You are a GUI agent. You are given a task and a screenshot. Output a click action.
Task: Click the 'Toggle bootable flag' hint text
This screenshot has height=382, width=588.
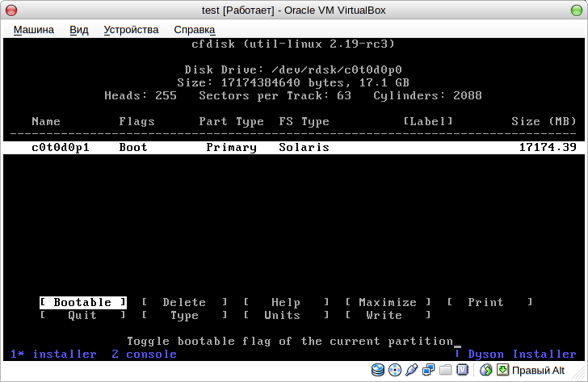[290, 341]
